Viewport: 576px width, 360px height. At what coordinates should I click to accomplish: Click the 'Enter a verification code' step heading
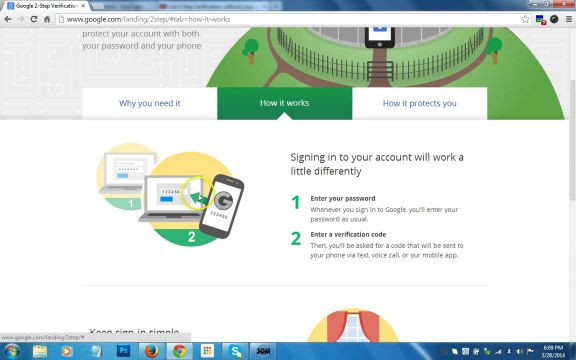348,234
